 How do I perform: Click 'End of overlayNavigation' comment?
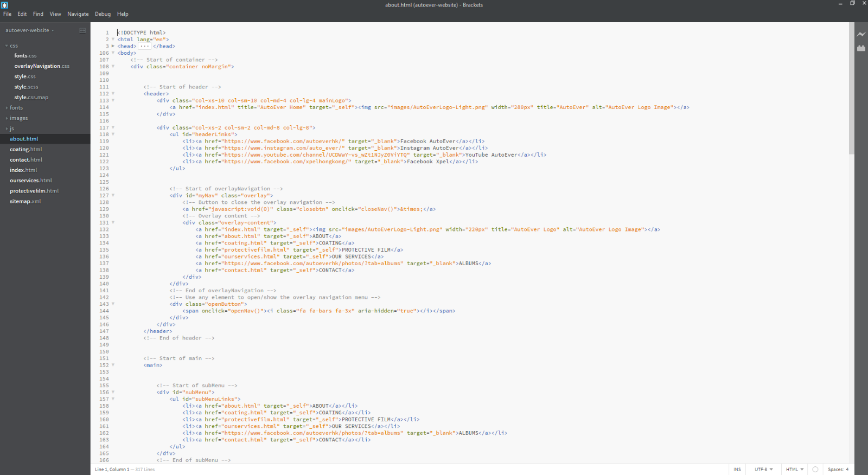[223, 291]
